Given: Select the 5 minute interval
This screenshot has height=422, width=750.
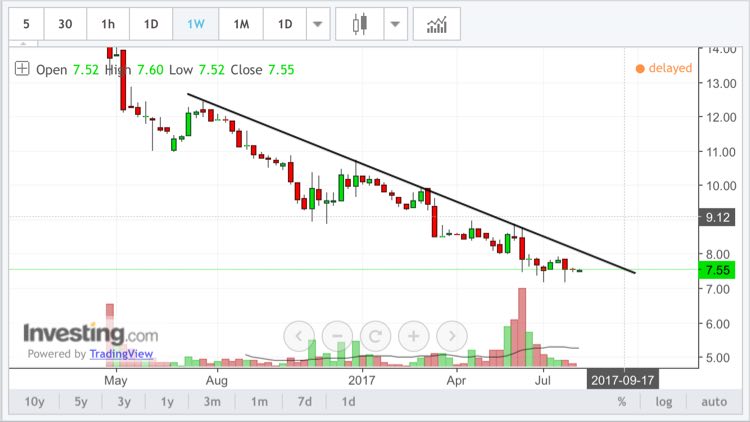Looking at the screenshot, I should [x=26, y=24].
